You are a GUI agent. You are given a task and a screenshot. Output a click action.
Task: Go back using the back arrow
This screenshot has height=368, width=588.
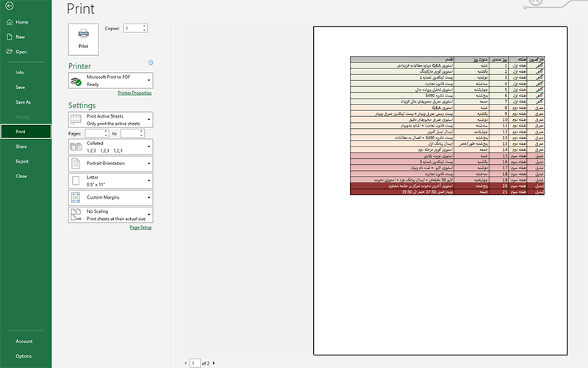(10, 6)
